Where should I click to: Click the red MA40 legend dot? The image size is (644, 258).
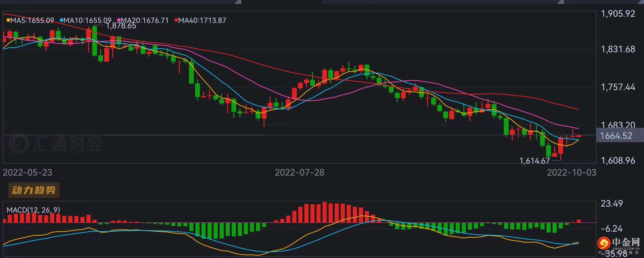176,20
